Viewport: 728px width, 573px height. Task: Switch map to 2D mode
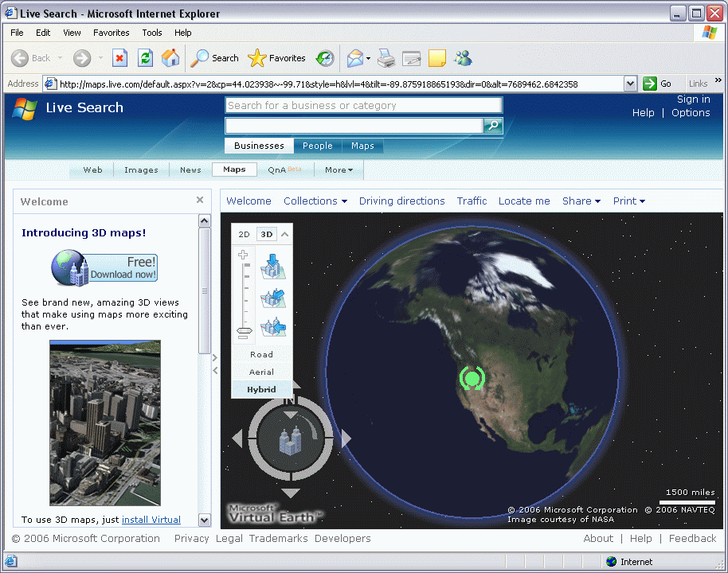point(245,234)
